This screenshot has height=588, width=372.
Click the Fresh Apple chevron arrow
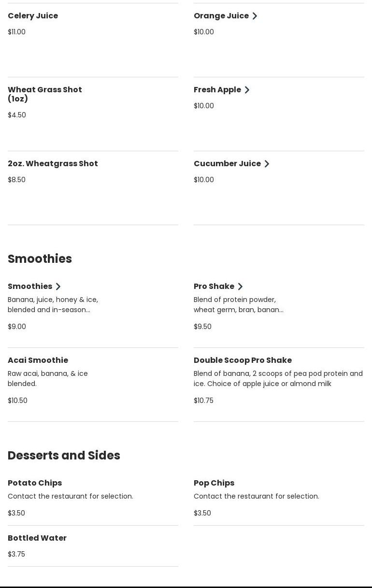tap(247, 90)
